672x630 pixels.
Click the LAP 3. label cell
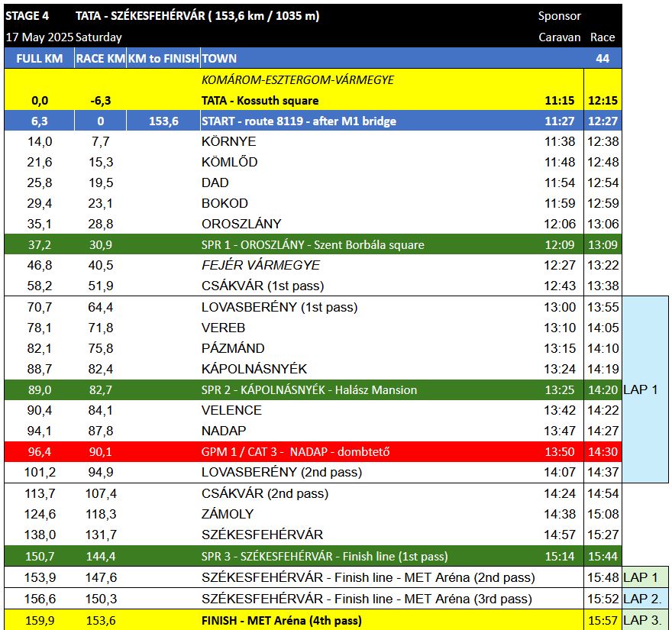pyautogui.click(x=642, y=621)
